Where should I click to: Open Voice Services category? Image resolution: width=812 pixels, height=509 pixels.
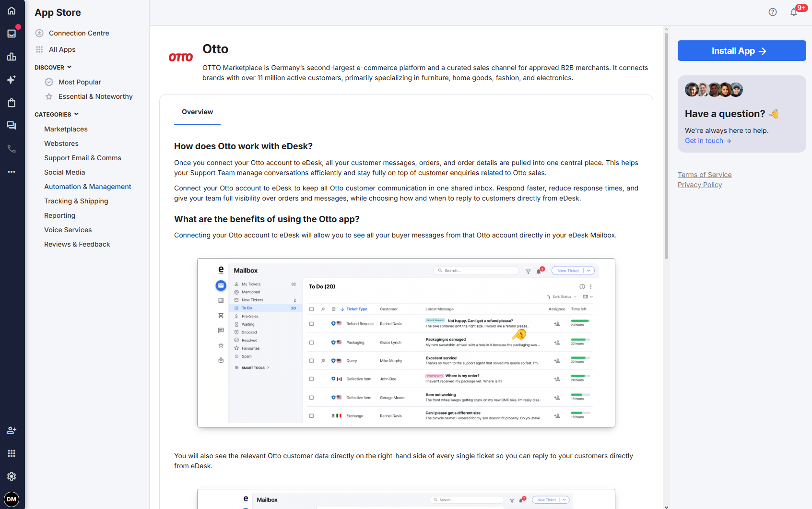[68, 230]
